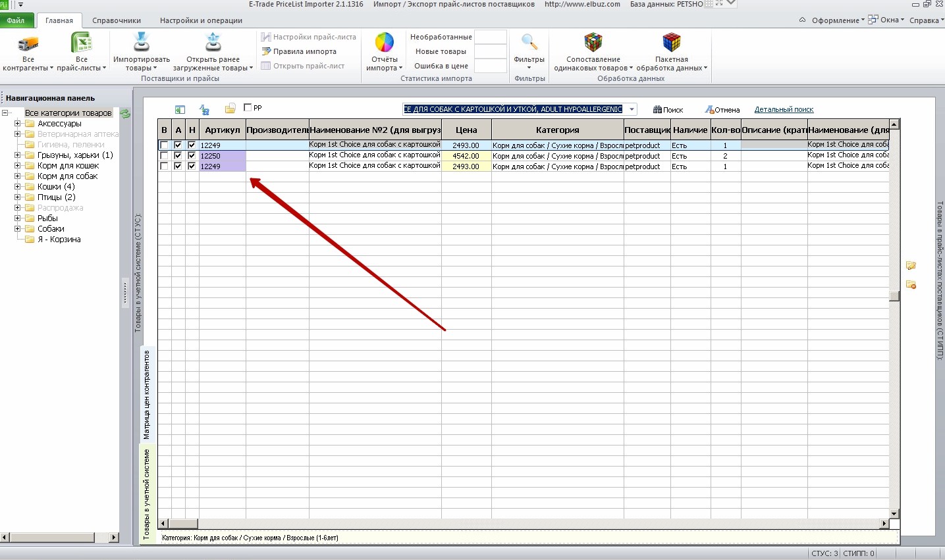
Task: Select the Я - Корзина folder
Action: coord(59,240)
